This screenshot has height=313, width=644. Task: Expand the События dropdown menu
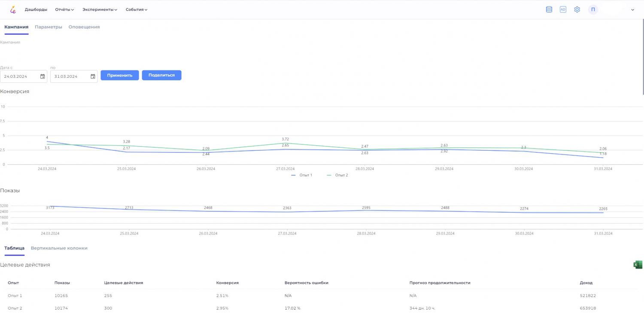click(137, 9)
